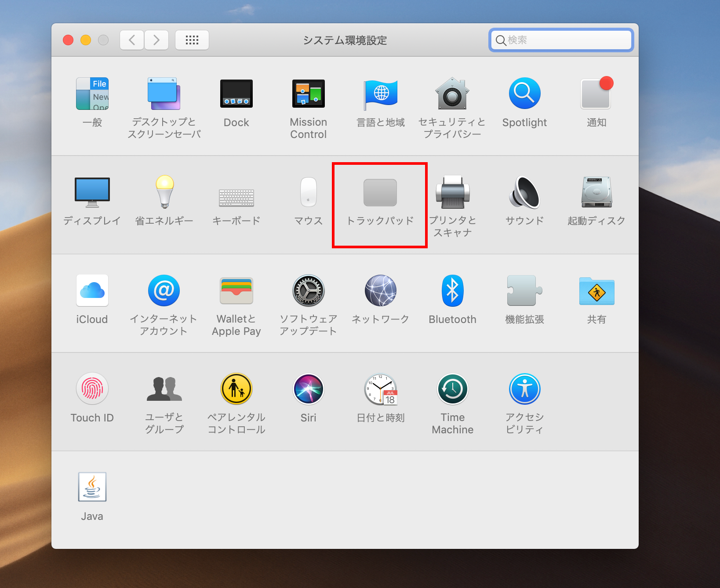Open Walletと Apple Pay preferences
This screenshot has width=720, height=588.
point(236,291)
